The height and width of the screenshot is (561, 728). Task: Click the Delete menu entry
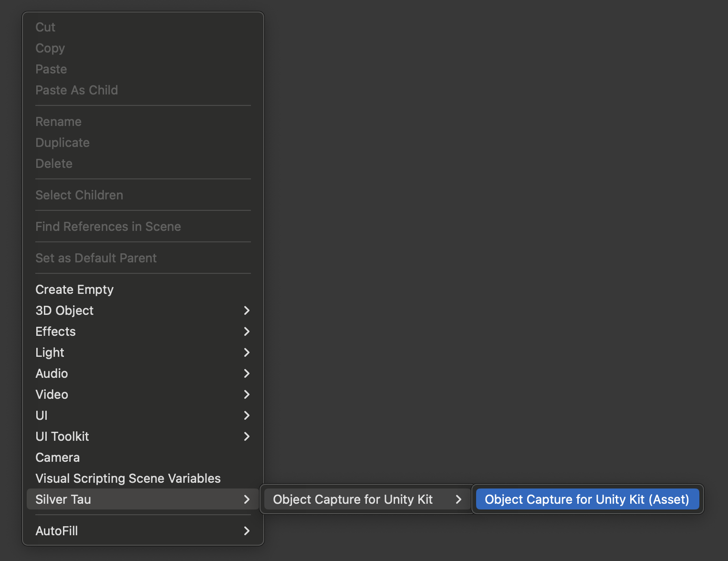[x=143, y=164]
